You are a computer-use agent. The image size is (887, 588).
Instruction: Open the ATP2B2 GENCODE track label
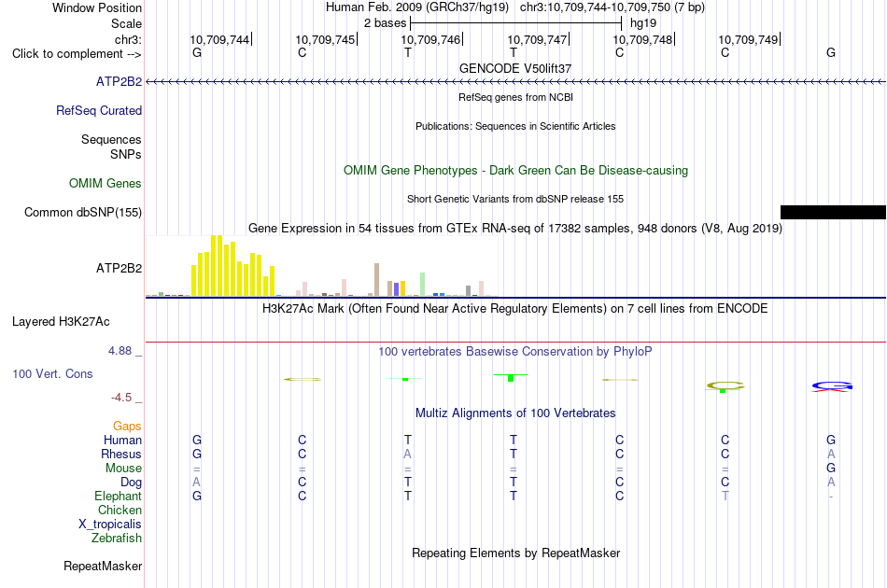pyautogui.click(x=119, y=81)
